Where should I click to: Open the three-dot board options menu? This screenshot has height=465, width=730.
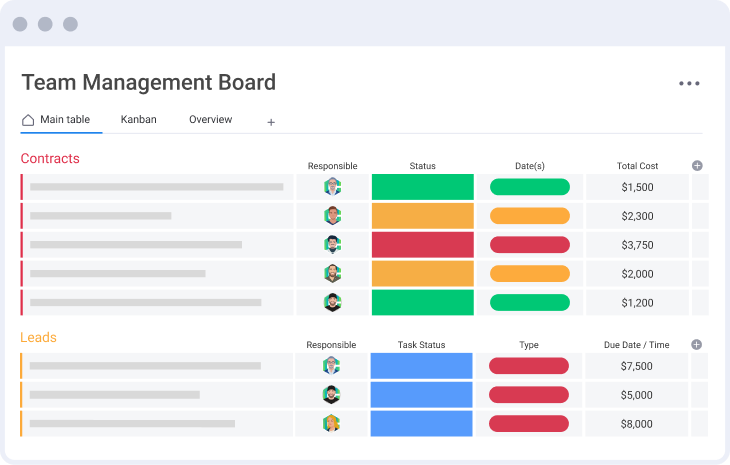(x=689, y=84)
